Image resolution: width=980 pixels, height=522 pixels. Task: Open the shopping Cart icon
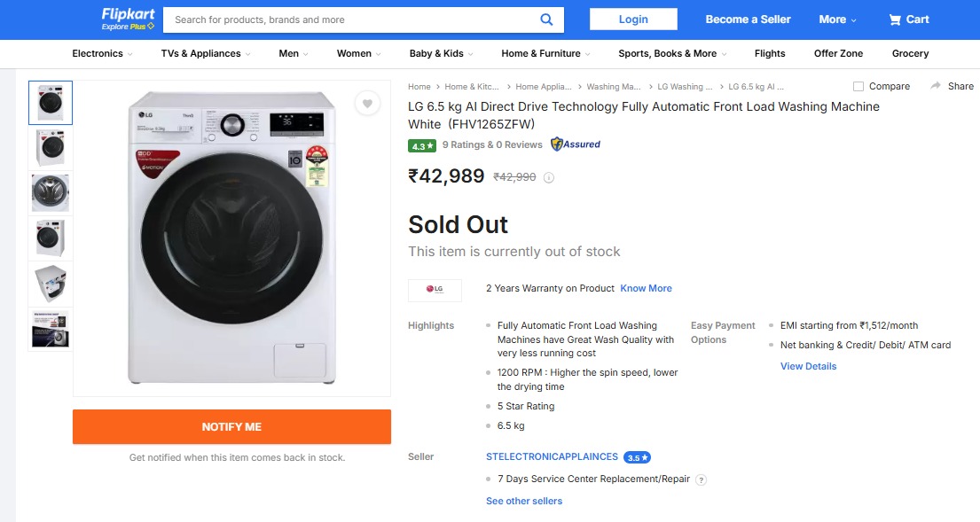895,19
